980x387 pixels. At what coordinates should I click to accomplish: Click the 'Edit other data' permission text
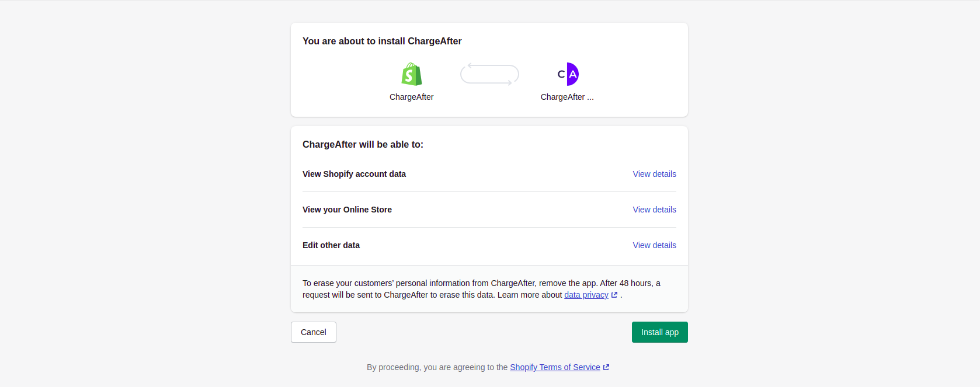point(331,245)
